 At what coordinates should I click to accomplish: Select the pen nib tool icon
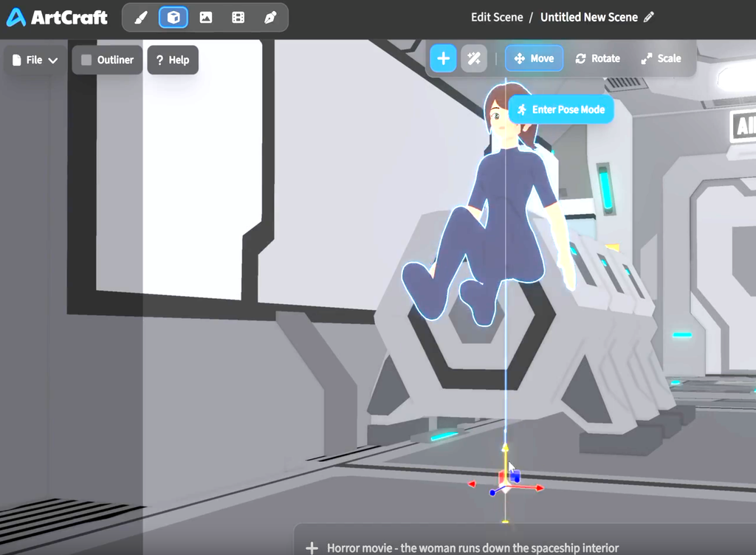pos(270,18)
